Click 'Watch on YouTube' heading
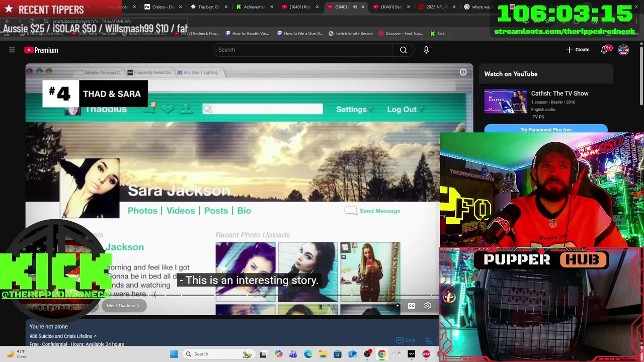Screen dimensions: 644x362 coord(511,74)
